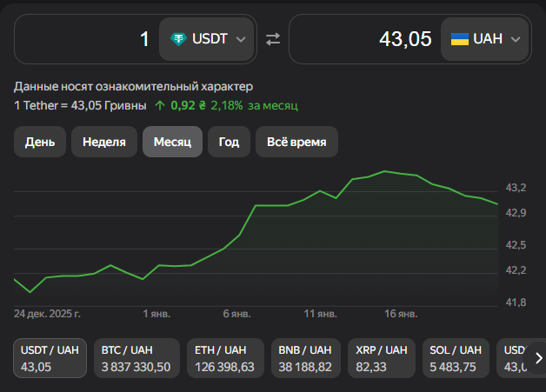Select the XRP / UAH pair
Image resolution: width=546 pixels, height=392 pixels.
click(381, 358)
